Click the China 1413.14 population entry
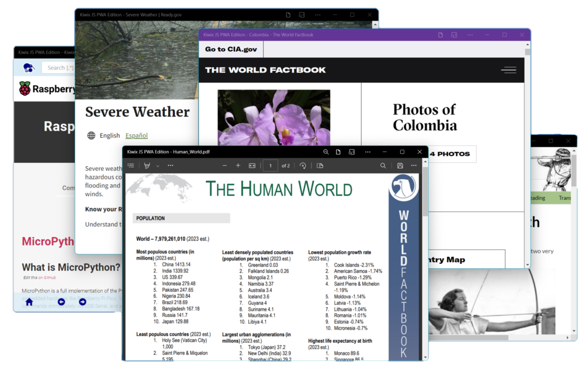Image resolution: width=588 pixels, height=372 pixels. point(176,264)
